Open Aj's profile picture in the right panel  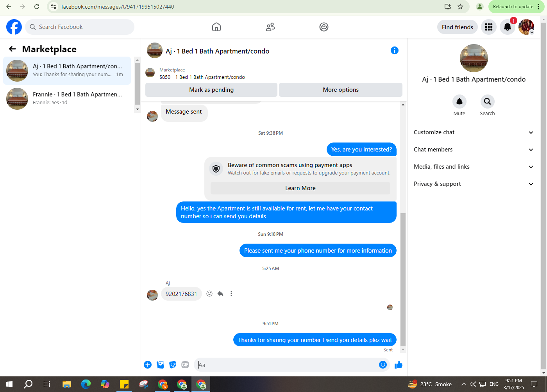click(x=474, y=58)
